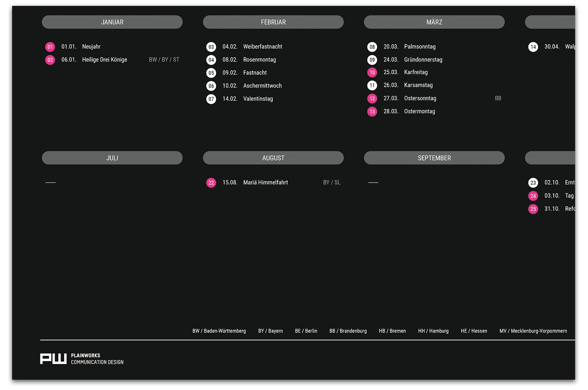Click the pink 01 badge beside Neujahr

(x=50, y=47)
